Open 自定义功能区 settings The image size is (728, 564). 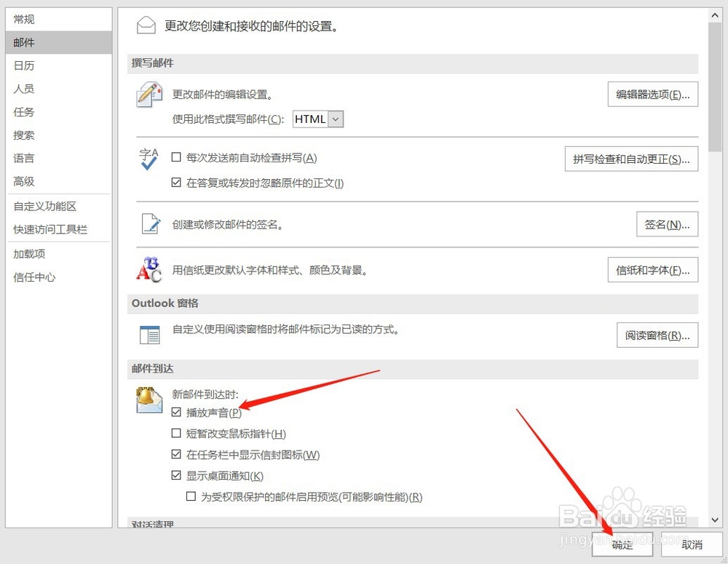click(x=59, y=207)
